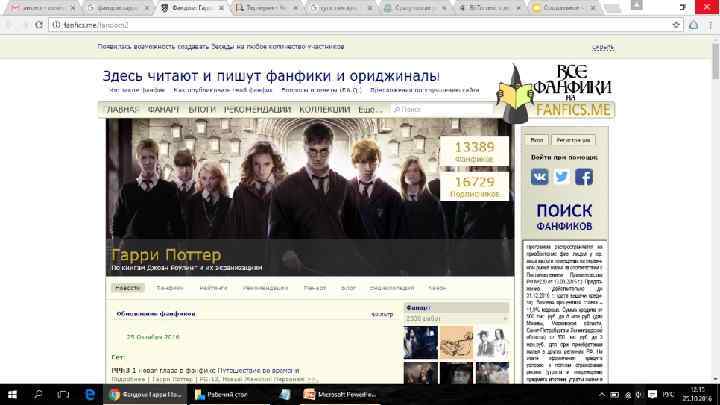
Task: Launch Edge from the taskbar
Action: tap(90, 394)
